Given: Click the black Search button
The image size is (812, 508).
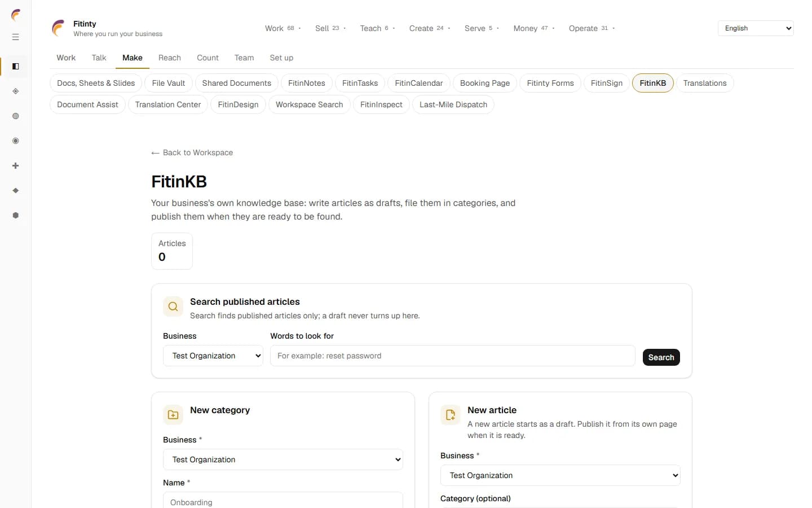Looking at the screenshot, I should coord(661,357).
